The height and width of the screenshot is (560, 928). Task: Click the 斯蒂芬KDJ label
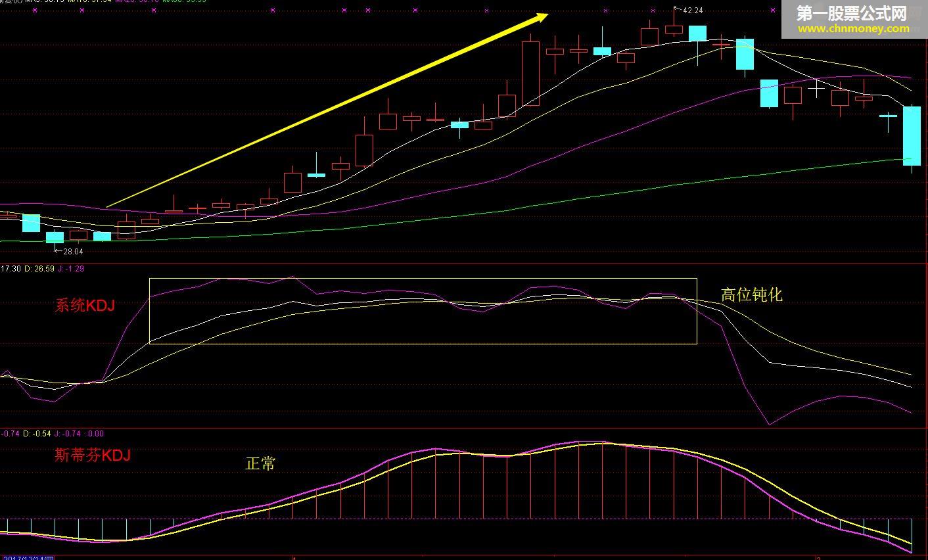(93, 455)
